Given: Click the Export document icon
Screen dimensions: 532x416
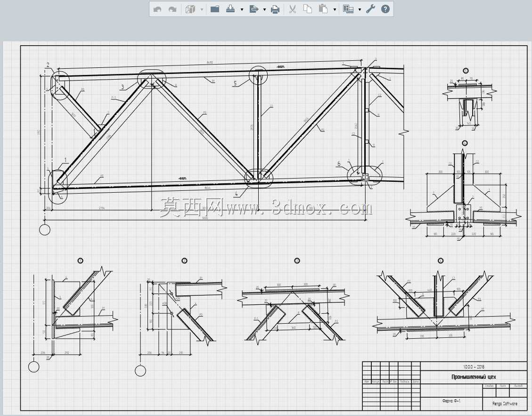Looking at the screenshot, I should point(254,9).
